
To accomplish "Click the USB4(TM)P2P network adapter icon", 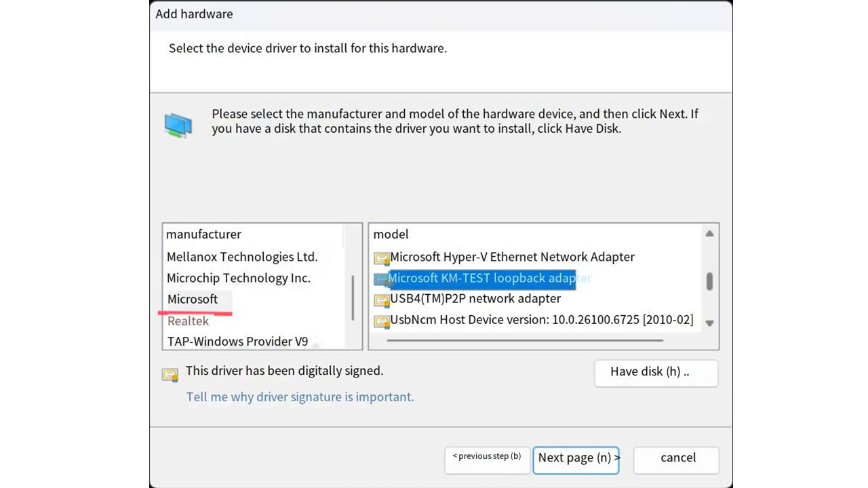I will tap(382, 299).
